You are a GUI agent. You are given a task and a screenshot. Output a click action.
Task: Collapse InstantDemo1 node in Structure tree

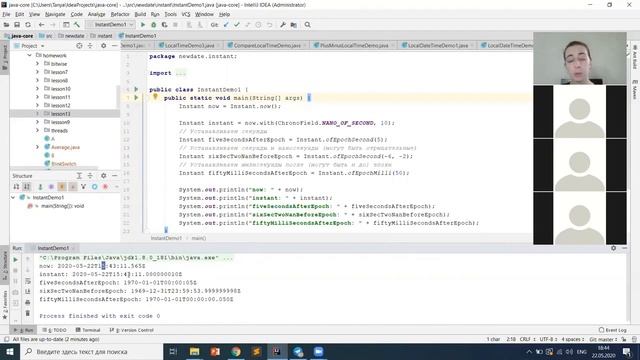[13, 198]
